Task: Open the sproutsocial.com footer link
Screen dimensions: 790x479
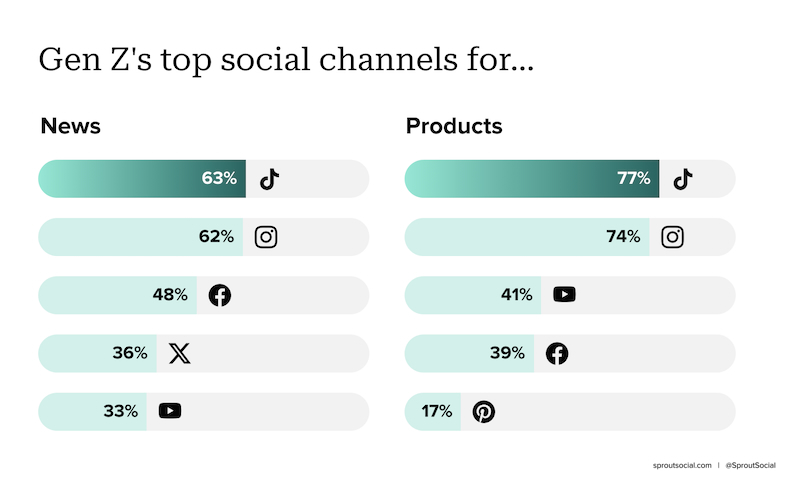Action: [682, 465]
